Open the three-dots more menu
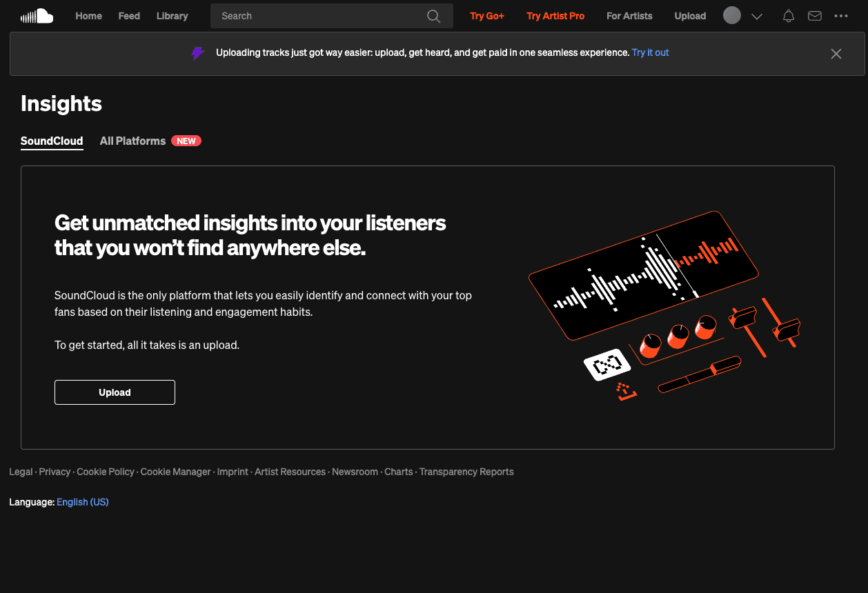 (x=841, y=16)
